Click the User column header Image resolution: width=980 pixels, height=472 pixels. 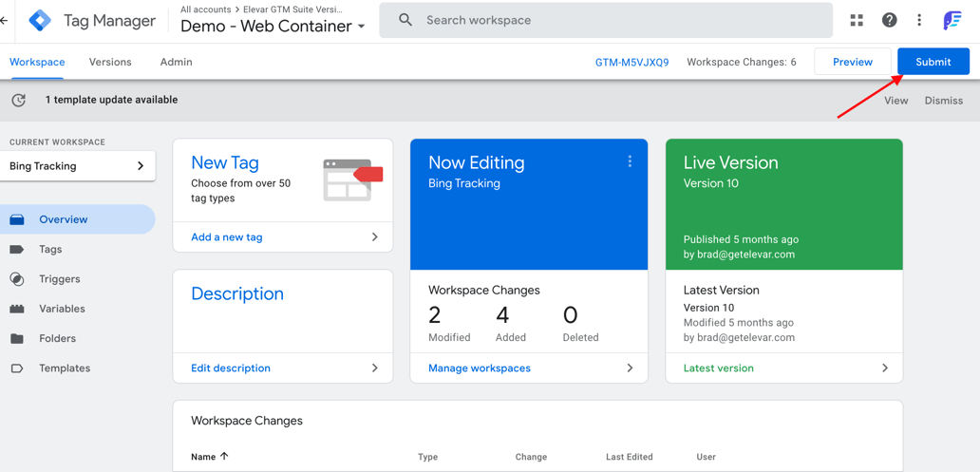click(707, 457)
